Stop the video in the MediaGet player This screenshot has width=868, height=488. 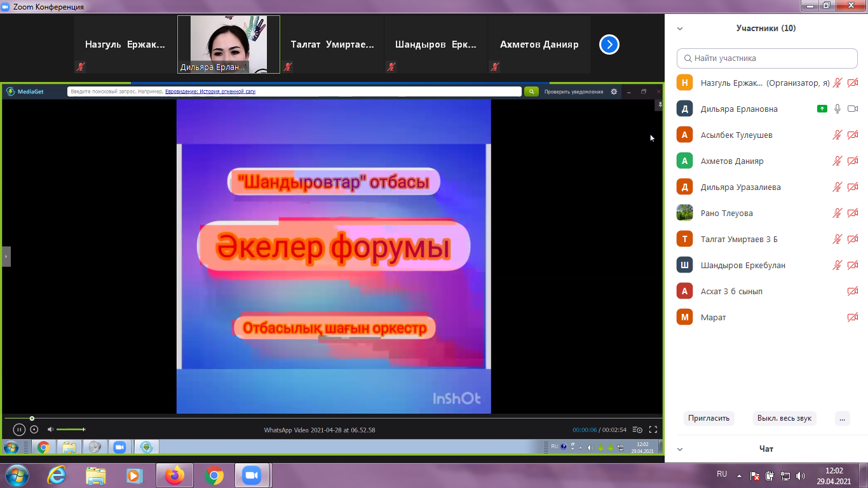(34, 430)
